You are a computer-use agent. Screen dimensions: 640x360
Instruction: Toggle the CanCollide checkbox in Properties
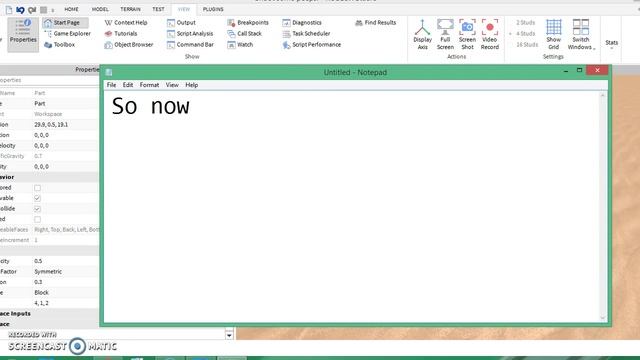tap(38, 209)
